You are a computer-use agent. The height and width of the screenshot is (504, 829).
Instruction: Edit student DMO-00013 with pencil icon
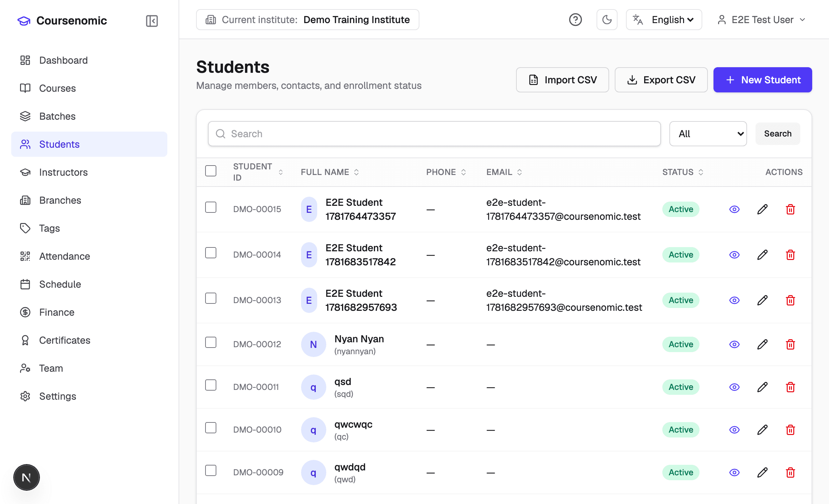point(762,300)
